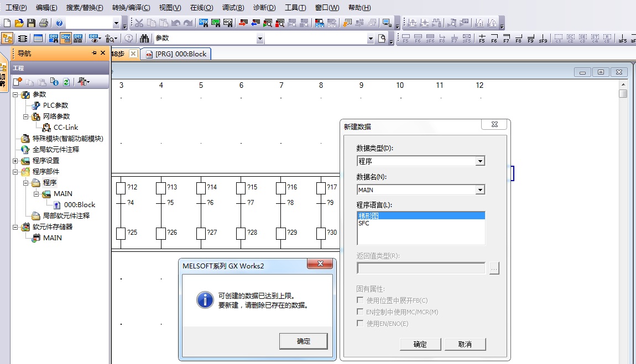The width and height of the screenshot is (636, 364).
Task: Switch to the [PRG] 000:Block tab
Action: (176, 54)
